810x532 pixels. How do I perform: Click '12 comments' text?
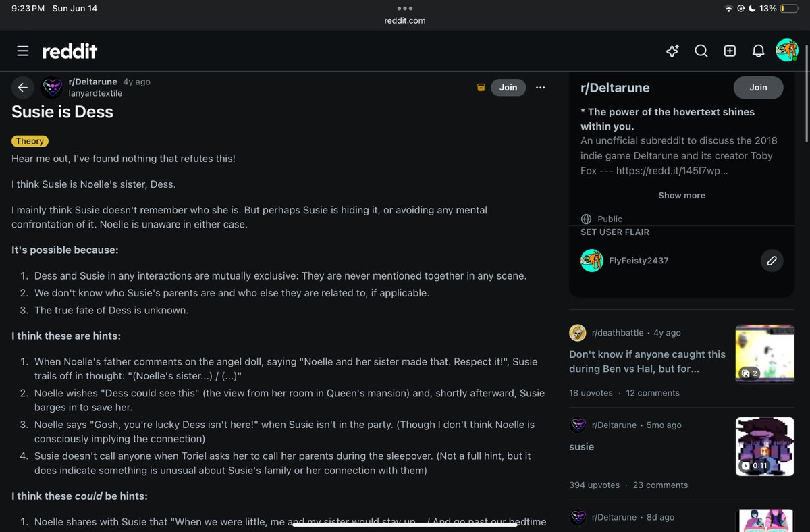coord(653,393)
